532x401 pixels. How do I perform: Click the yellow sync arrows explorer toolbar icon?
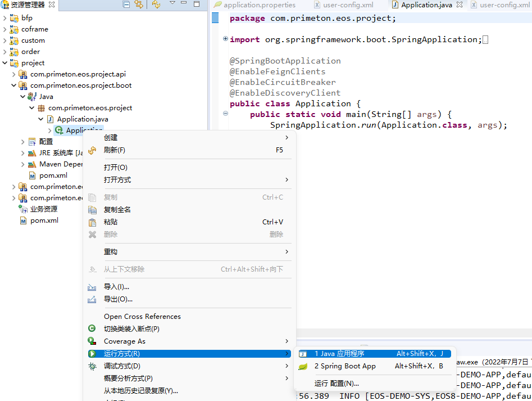[x=156, y=4]
